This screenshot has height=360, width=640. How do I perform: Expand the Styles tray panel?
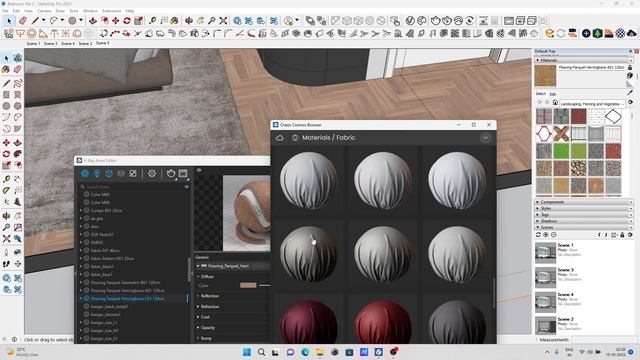click(584, 208)
